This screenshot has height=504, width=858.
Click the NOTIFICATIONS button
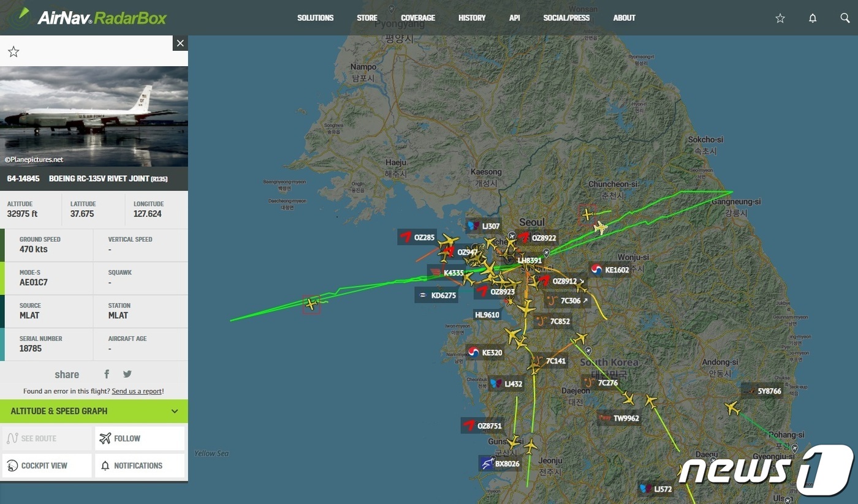140,465
